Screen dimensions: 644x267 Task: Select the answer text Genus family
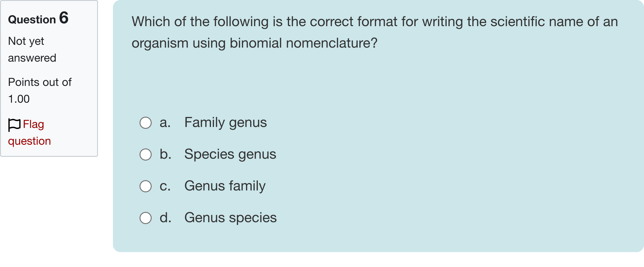click(225, 186)
